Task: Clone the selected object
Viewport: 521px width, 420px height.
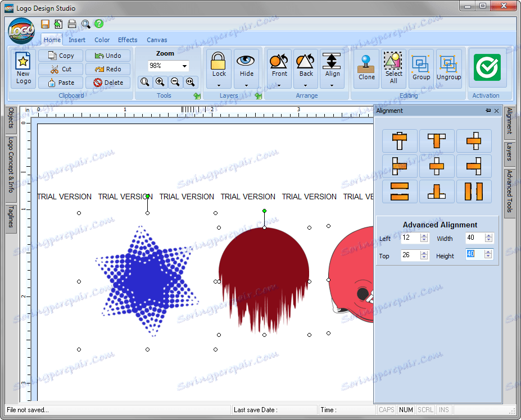Action: click(366, 69)
